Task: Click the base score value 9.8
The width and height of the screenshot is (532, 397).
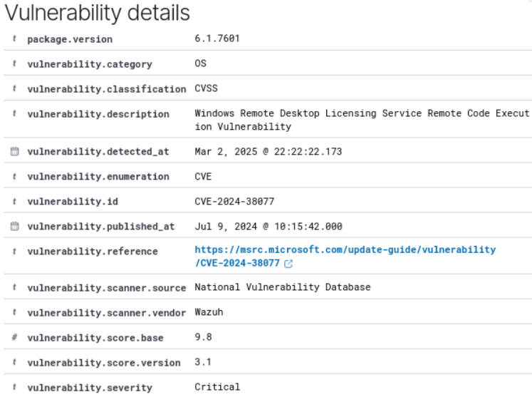Action: [x=203, y=337]
